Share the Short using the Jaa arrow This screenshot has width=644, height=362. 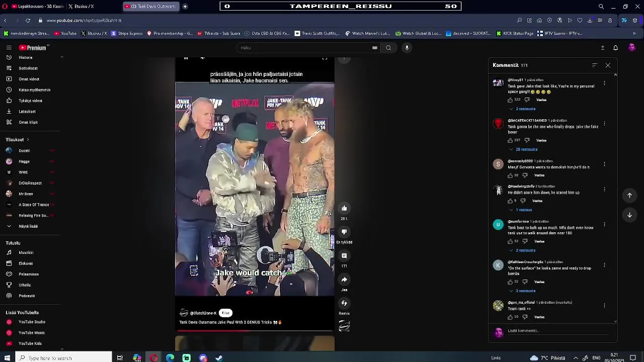point(344,280)
